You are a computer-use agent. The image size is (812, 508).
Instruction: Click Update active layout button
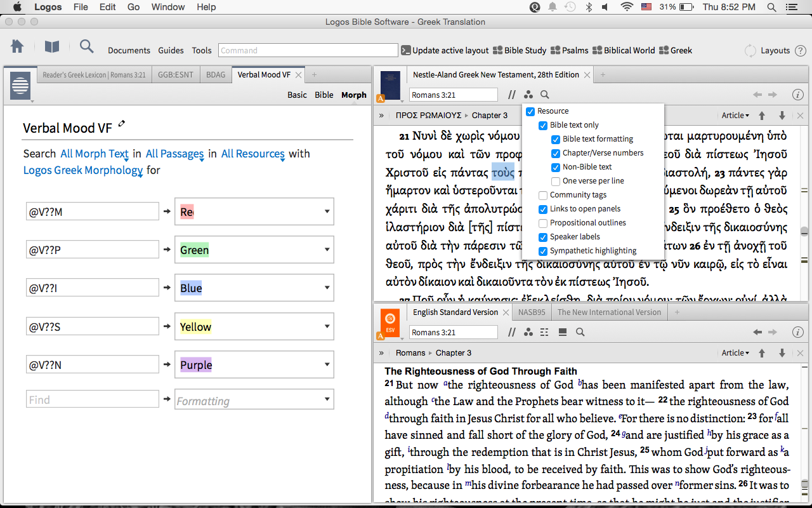[x=445, y=50]
